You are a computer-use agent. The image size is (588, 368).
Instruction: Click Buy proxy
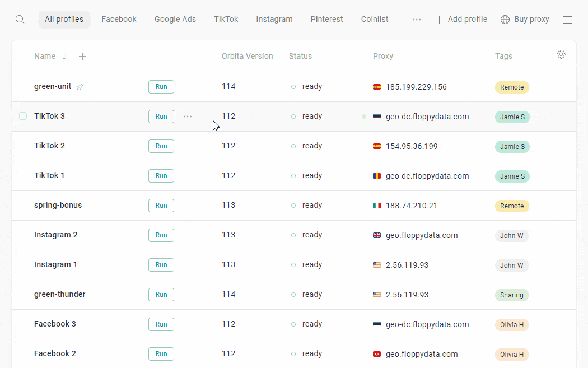pos(525,20)
